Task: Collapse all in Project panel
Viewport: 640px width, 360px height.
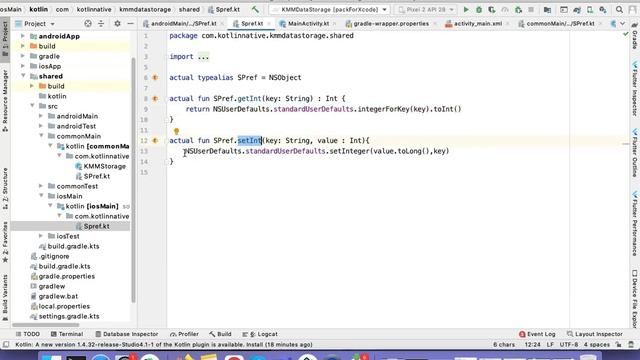Action: click(x=101, y=24)
